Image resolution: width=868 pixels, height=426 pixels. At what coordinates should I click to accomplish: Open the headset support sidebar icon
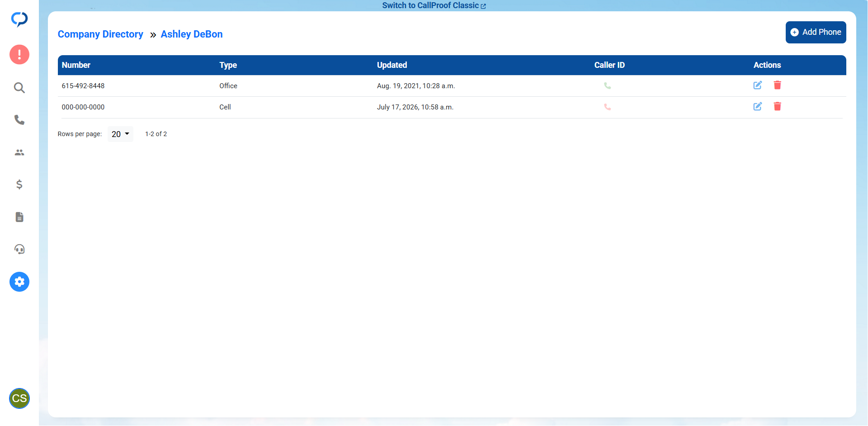click(19, 249)
